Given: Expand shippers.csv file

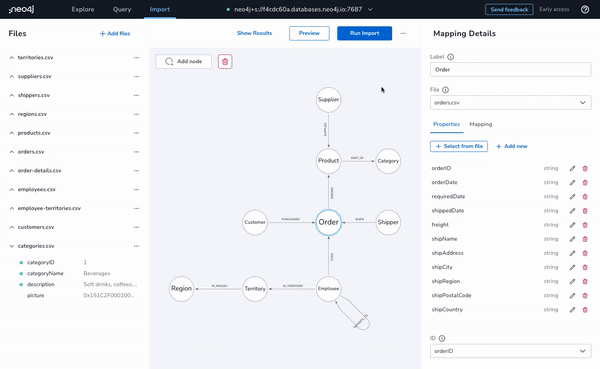Looking at the screenshot, I should coord(11,95).
